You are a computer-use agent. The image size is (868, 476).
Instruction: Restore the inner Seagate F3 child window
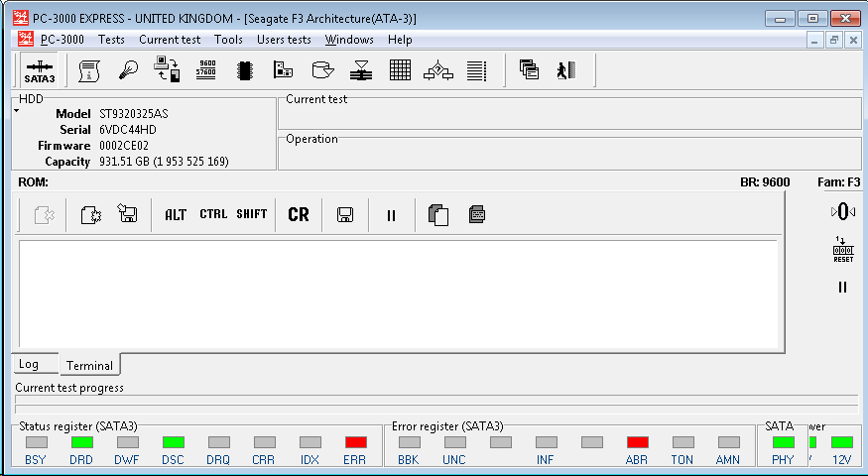click(834, 40)
